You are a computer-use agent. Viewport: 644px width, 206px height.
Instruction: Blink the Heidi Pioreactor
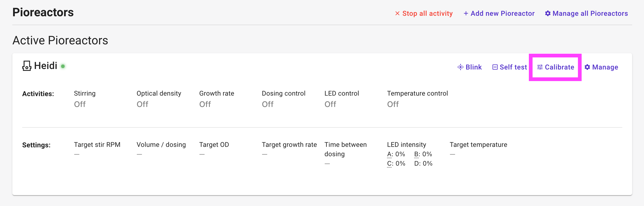click(x=469, y=67)
